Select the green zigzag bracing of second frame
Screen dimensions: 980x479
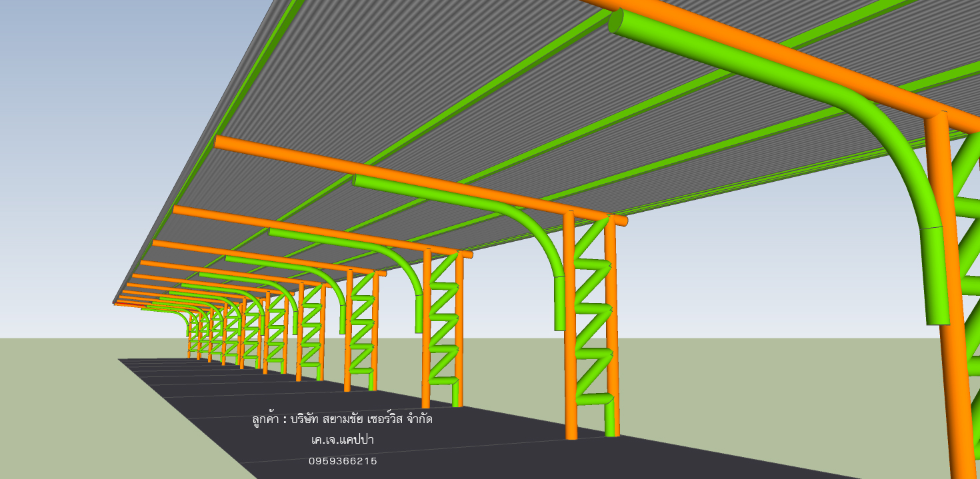click(592, 313)
